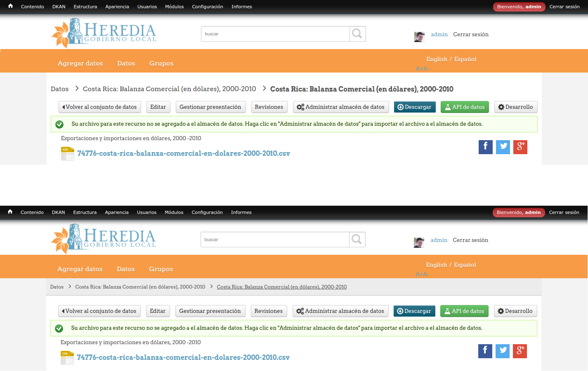Image resolution: width=588 pixels, height=371 pixels.
Task: Click the Heredia Gobierno Local logo in the lower header
Action: [104, 239]
